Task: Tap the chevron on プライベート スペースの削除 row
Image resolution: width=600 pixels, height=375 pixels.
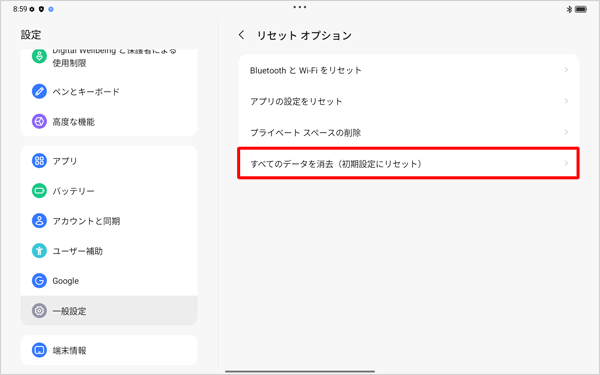Action: tap(566, 132)
